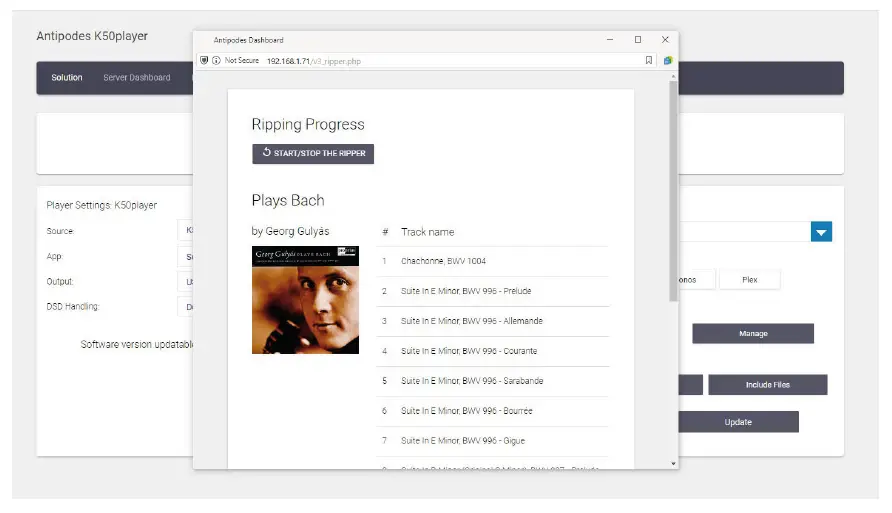The height and width of the screenshot is (513, 892).
Task: Select track Suite in E Minor Sarabande
Action: (x=493, y=381)
